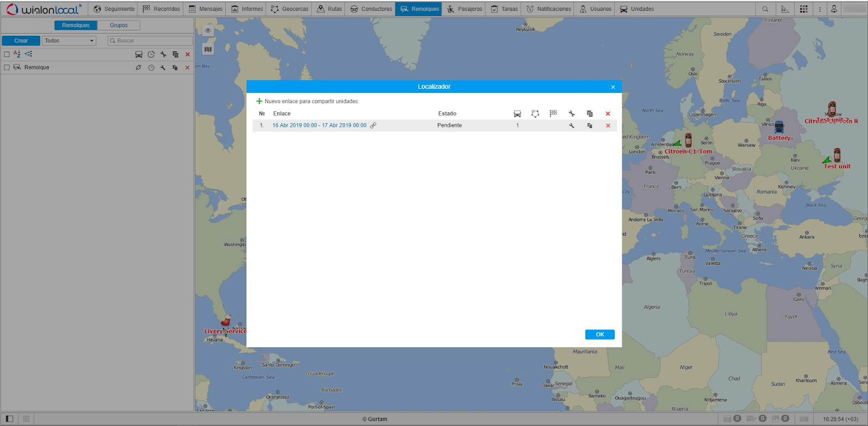Toggle the eye visibility button on the map

coord(208,30)
